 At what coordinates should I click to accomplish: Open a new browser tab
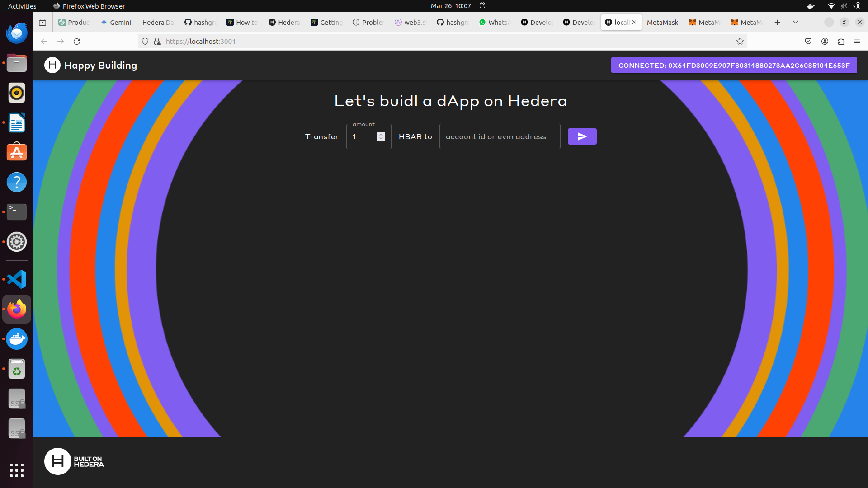[778, 22]
